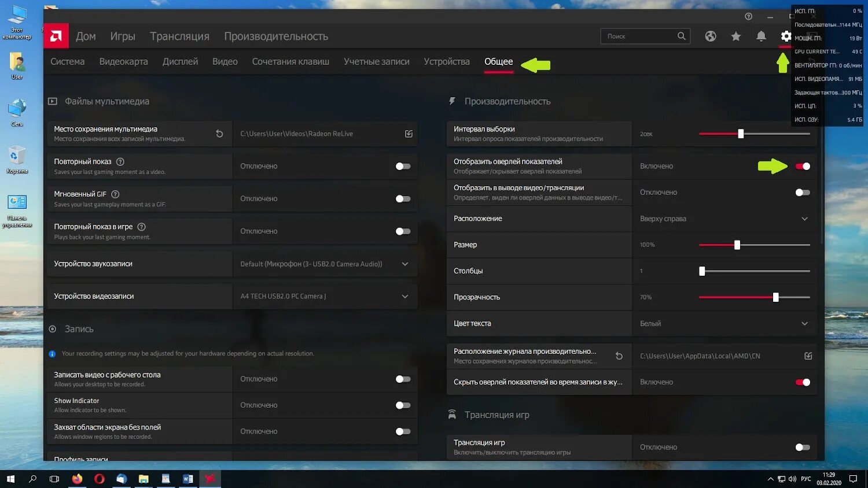Open favorites star icon
This screenshot has width=868, height=488.
pyautogui.click(x=736, y=36)
